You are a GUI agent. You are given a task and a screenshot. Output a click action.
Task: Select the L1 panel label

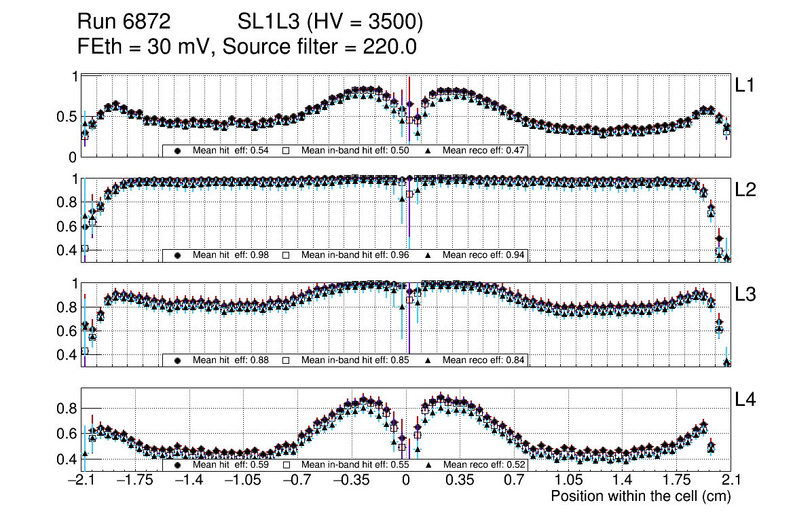point(744,86)
